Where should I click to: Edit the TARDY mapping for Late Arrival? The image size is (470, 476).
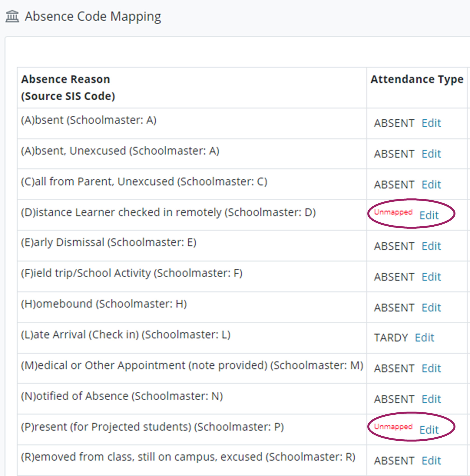[424, 338]
